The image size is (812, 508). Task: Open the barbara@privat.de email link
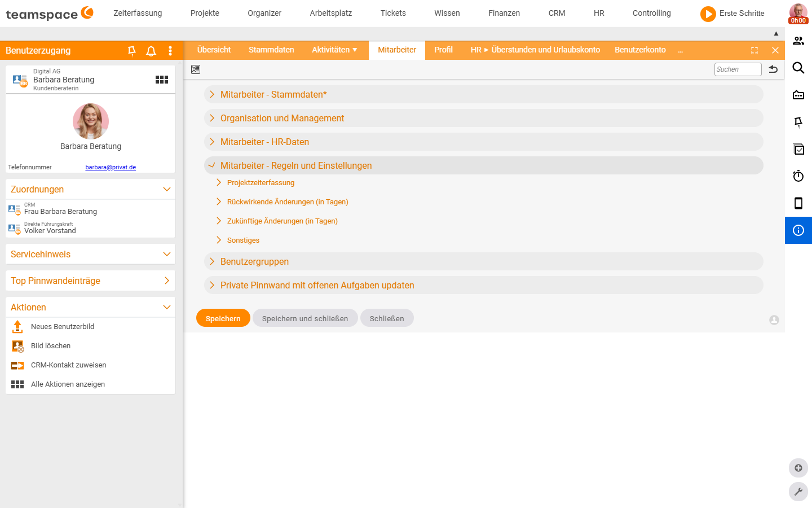tap(111, 168)
